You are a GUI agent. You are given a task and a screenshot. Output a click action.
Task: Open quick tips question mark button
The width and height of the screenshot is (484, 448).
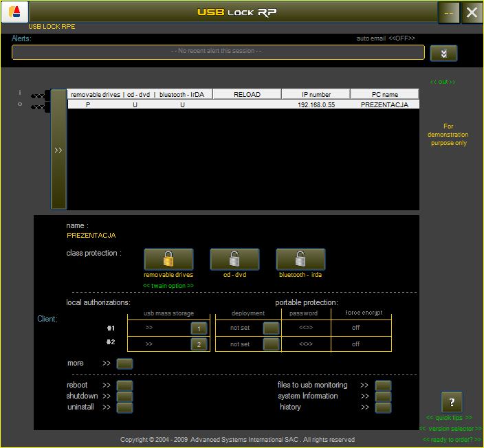[451, 402]
